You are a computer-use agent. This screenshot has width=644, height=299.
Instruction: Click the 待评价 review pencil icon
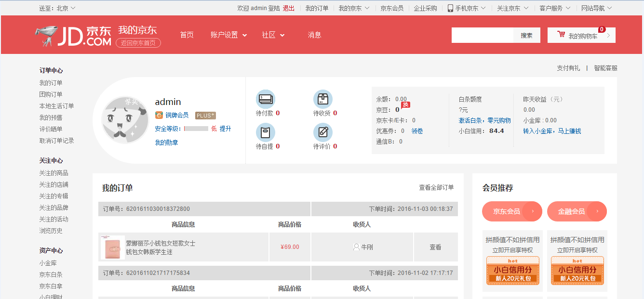point(323,132)
